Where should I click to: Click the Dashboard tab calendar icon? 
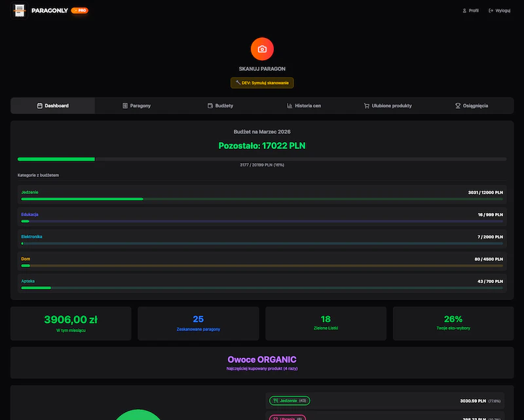40,105
